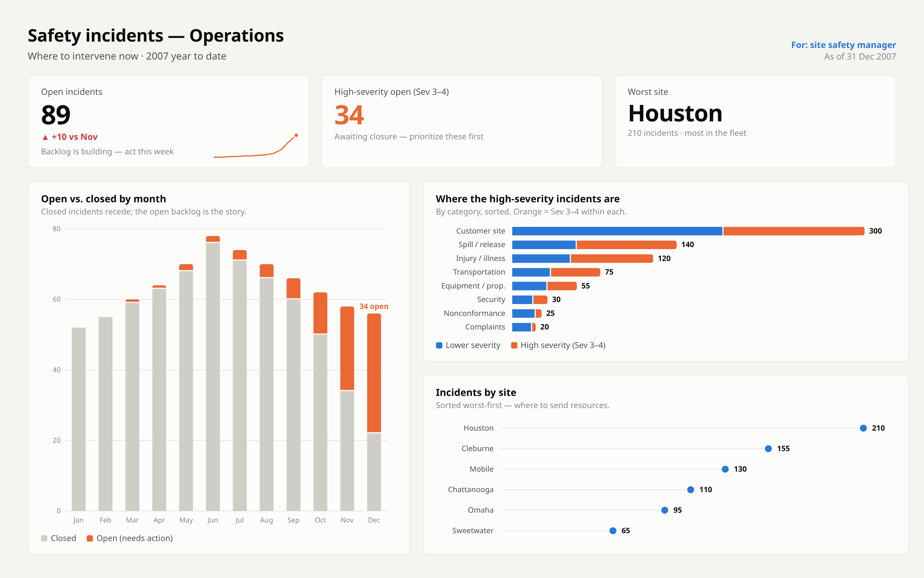924x578 pixels.
Task: Click the 'Backlog is building — act this week' text
Action: click(x=107, y=152)
